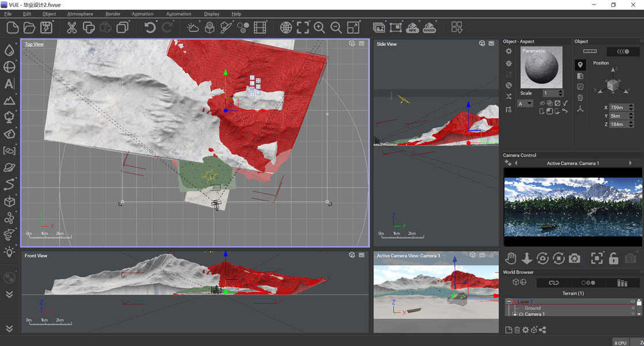Open the animation film strip icon
644x346 pixels.
point(260,28)
